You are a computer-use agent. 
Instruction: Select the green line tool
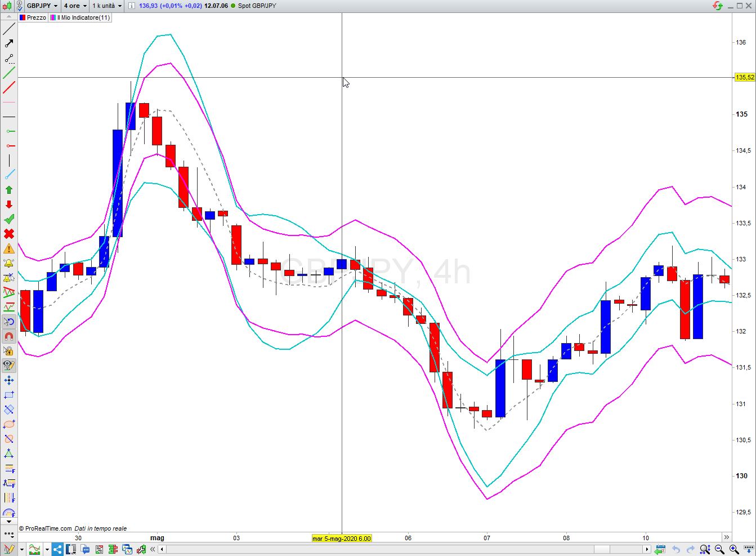point(9,73)
